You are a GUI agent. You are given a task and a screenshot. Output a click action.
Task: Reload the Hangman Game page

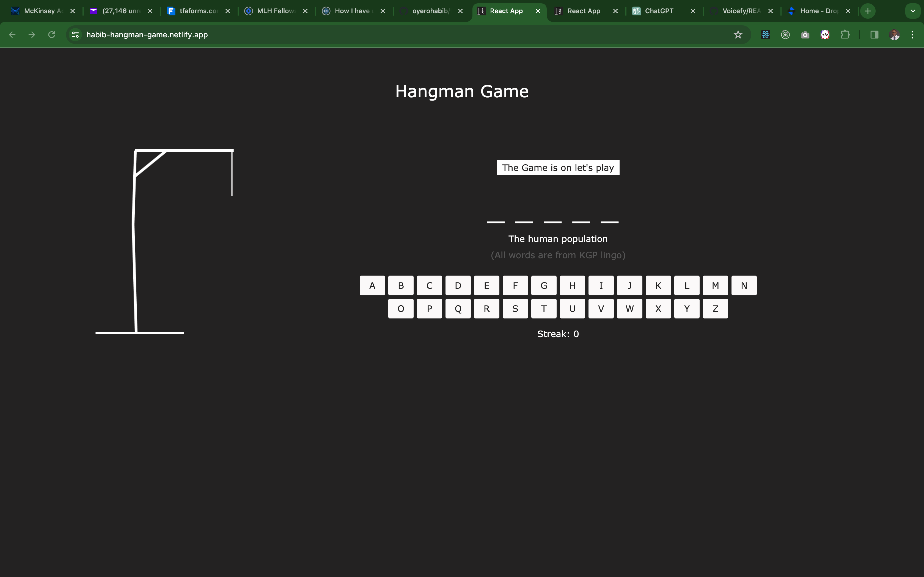[51, 35]
